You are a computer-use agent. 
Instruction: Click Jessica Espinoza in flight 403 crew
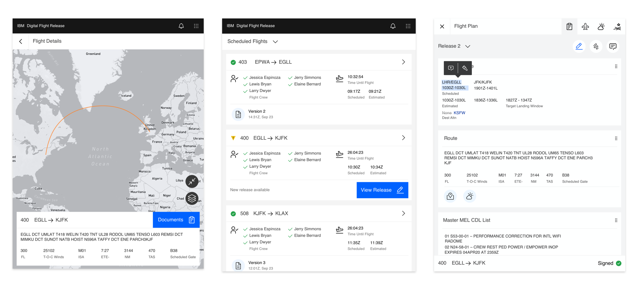pyautogui.click(x=265, y=78)
